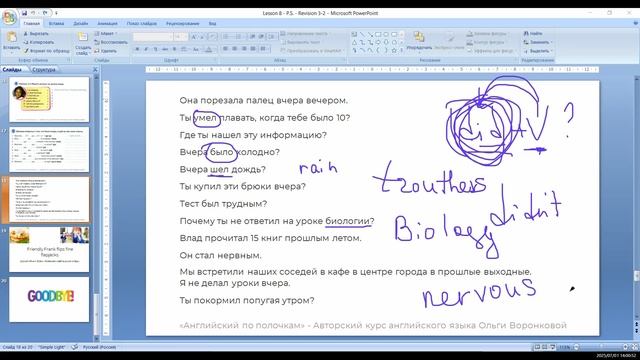Delete slide with Удалить
640x360 pixels.
[106, 51]
